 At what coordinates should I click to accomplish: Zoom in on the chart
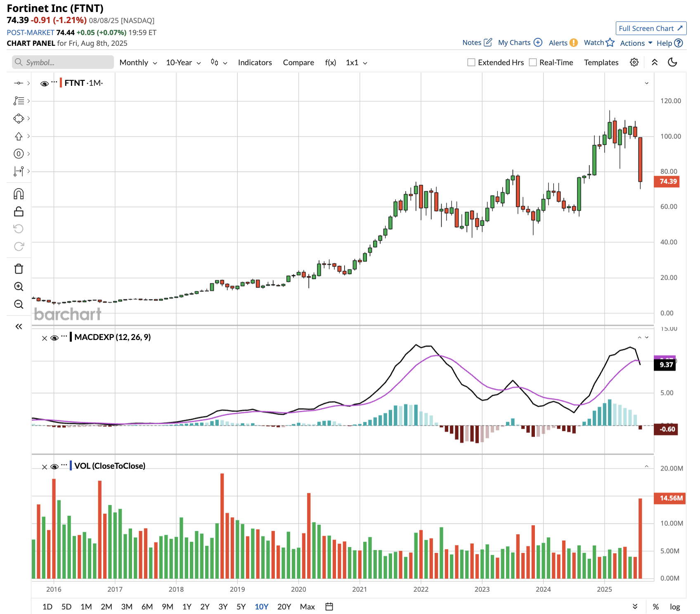[19, 287]
